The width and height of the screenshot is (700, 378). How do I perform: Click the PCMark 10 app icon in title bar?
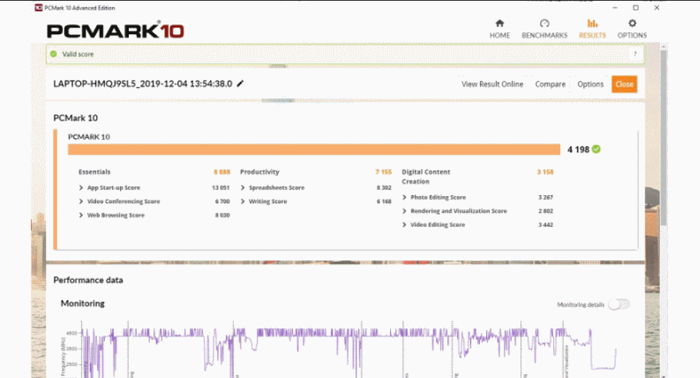coord(39,8)
